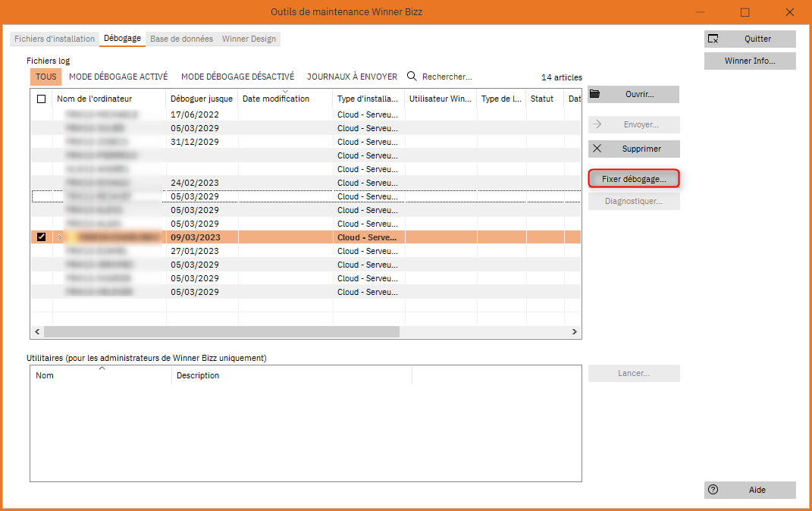This screenshot has width=812, height=511.
Task: Click the Envoyer button
Action: 634,124
